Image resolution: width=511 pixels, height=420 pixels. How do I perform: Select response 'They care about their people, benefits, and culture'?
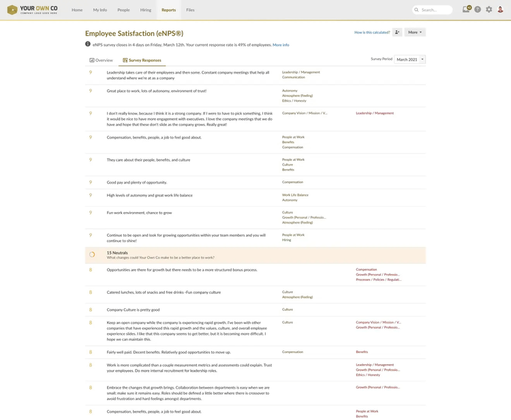click(x=255, y=165)
